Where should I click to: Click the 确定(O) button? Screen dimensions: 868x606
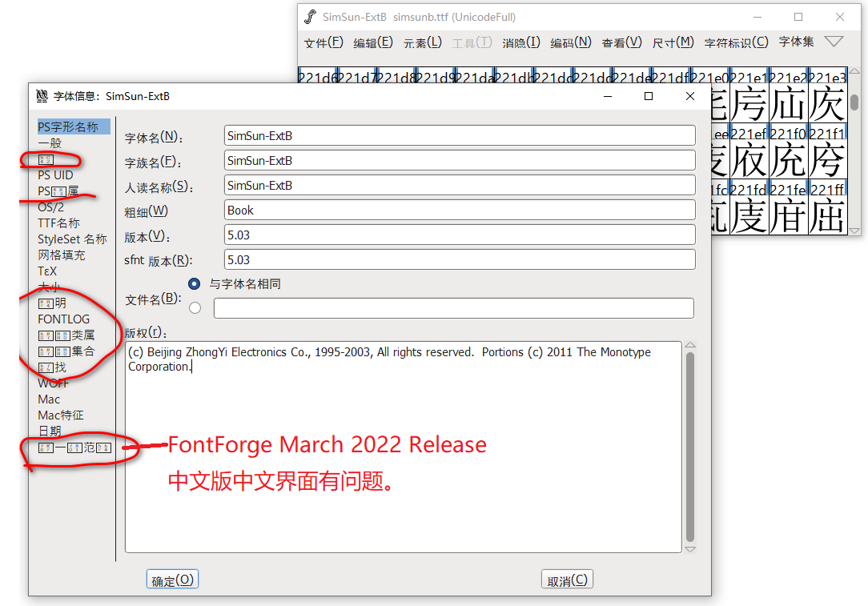tap(172, 579)
